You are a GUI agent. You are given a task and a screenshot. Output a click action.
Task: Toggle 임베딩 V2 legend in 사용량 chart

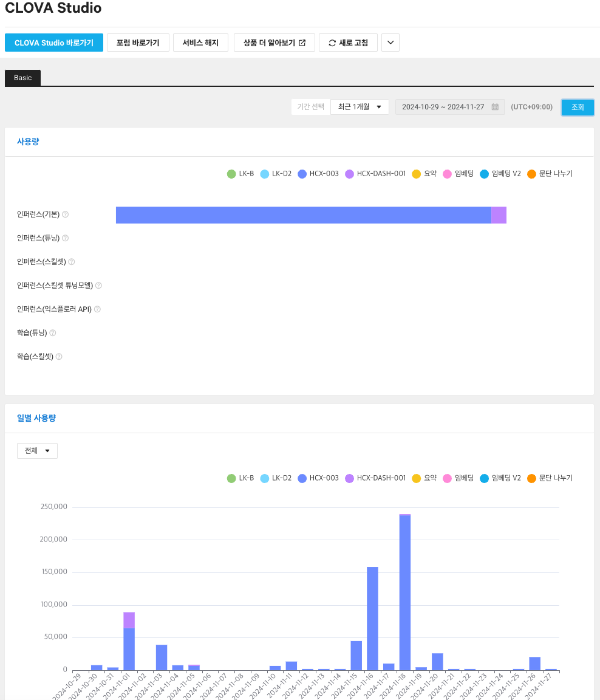(x=500, y=174)
